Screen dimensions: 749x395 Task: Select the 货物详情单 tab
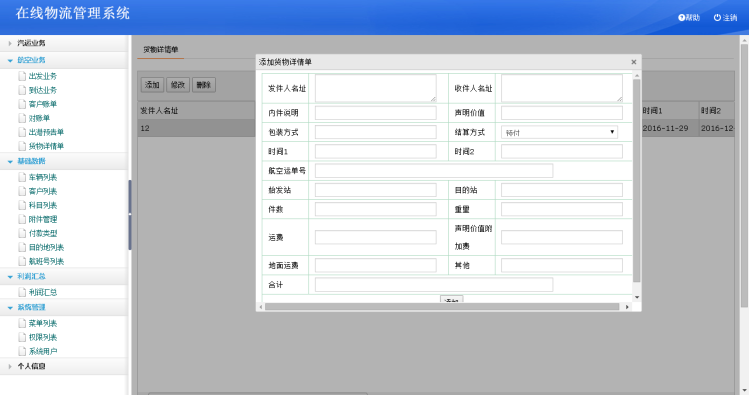tap(160, 50)
